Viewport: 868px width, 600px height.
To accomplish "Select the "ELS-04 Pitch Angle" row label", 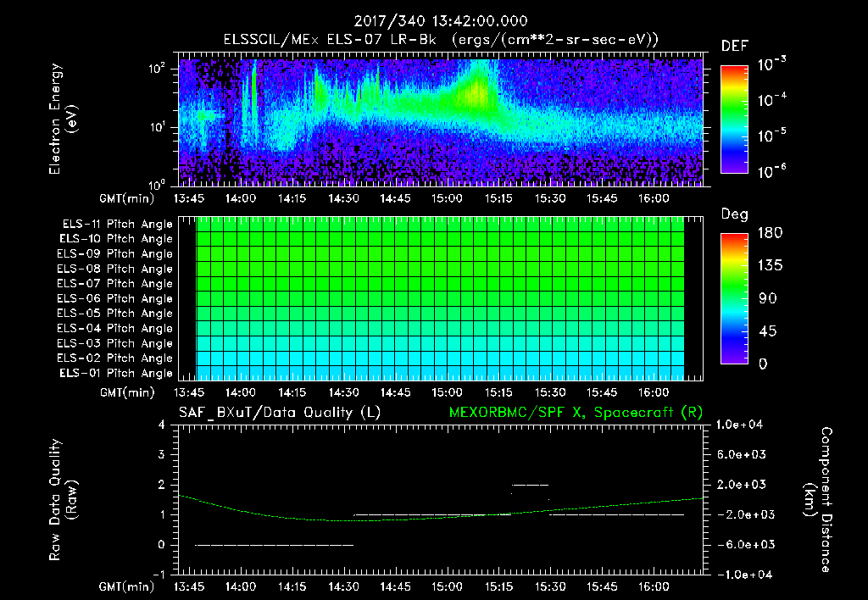I will coord(114,328).
